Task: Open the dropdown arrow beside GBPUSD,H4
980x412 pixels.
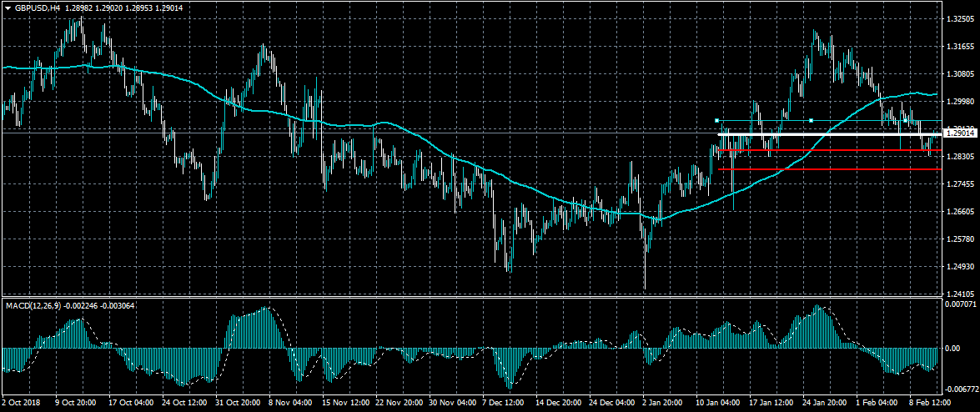Action: [8, 8]
